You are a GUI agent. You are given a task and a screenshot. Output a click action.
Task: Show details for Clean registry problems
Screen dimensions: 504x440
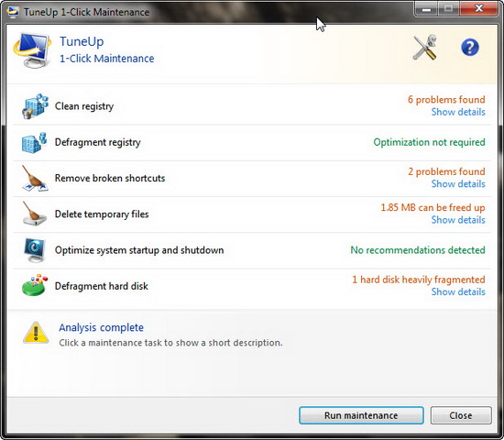(x=458, y=112)
